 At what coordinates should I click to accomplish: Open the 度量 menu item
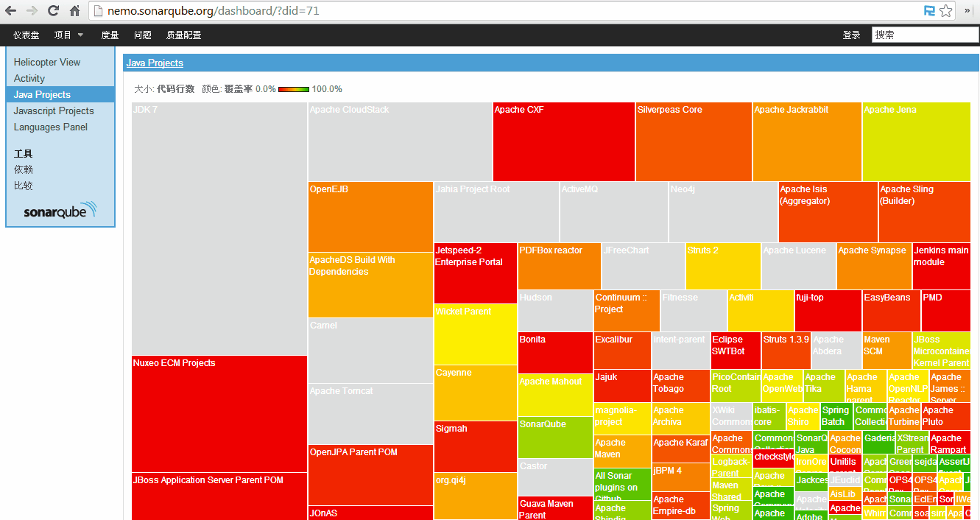(x=110, y=35)
